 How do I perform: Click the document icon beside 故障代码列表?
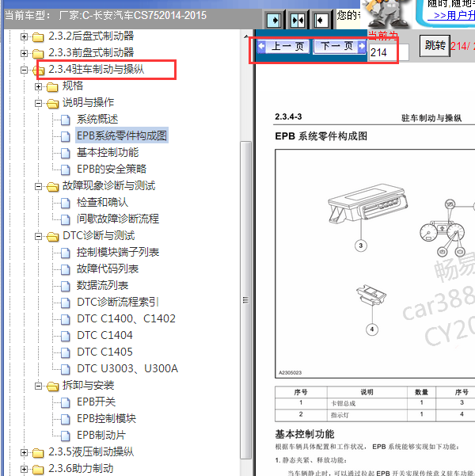tap(65, 269)
